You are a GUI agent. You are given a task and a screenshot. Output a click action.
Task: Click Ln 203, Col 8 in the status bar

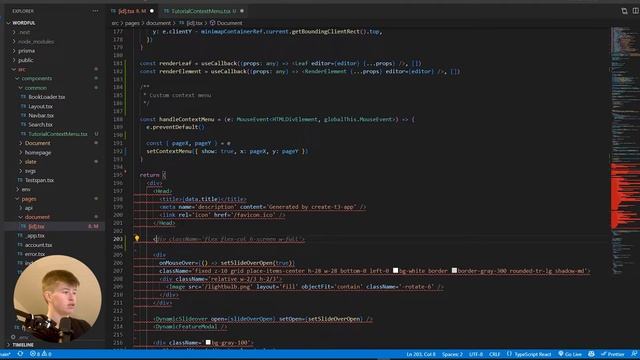(421, 354)
